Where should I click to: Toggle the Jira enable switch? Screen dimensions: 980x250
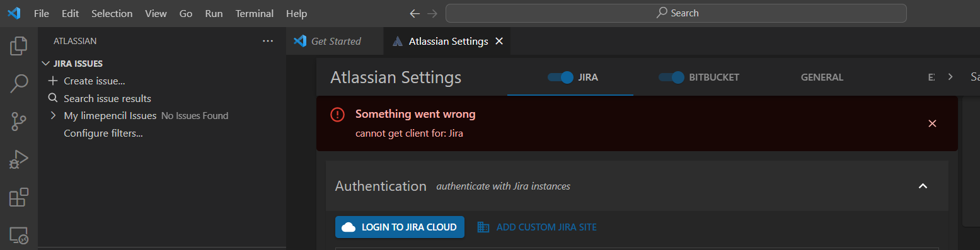click(x=560, y=77)
